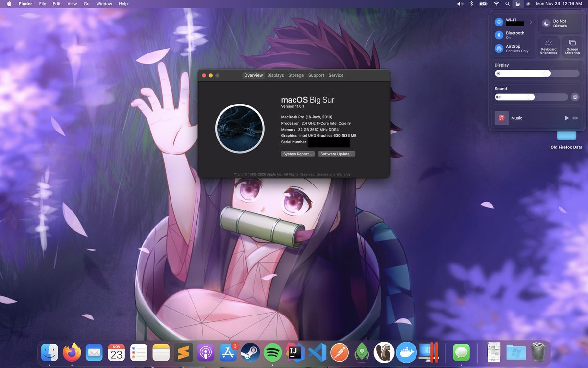Toggle Wi-Fi in Control Center

(499, 22)
